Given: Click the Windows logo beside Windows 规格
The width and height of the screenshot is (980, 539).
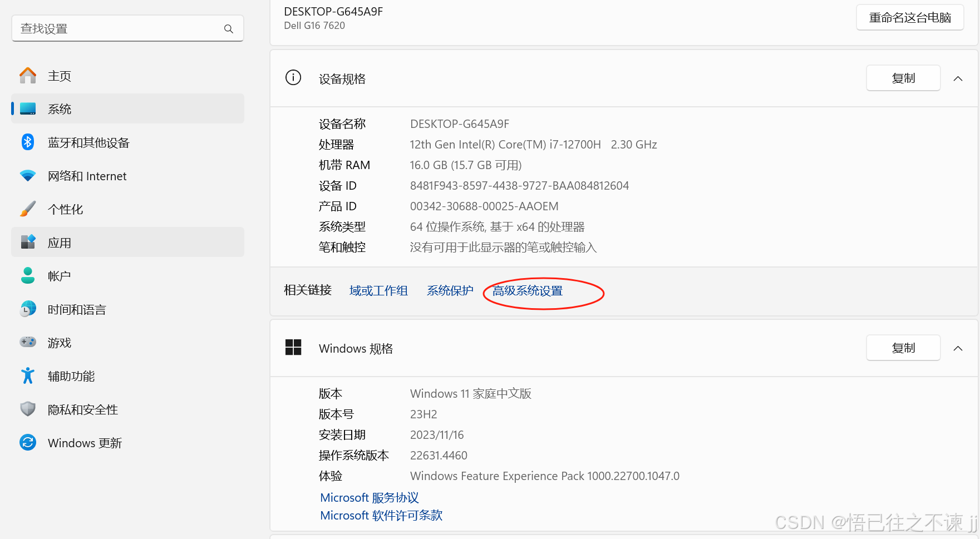Looking at the screenshot, I should point(293,348).
